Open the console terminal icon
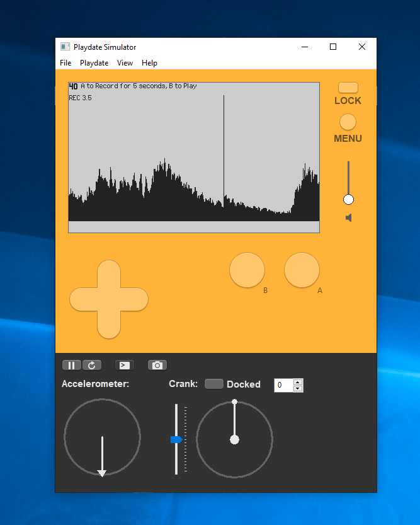This screenshot has width=420, height=525. 125,366
